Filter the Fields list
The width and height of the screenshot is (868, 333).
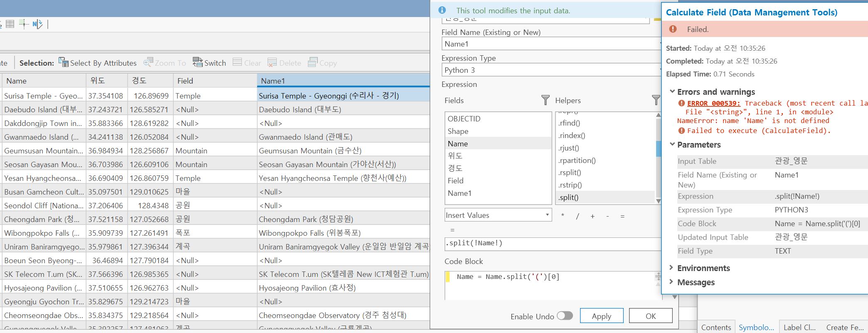pos(546,100)
